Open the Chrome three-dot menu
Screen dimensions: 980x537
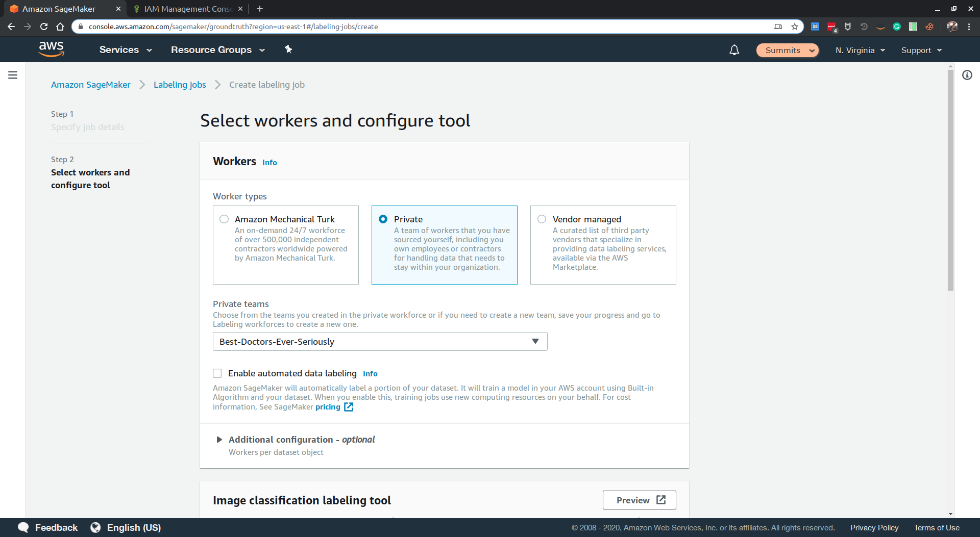tap(969, 27)
